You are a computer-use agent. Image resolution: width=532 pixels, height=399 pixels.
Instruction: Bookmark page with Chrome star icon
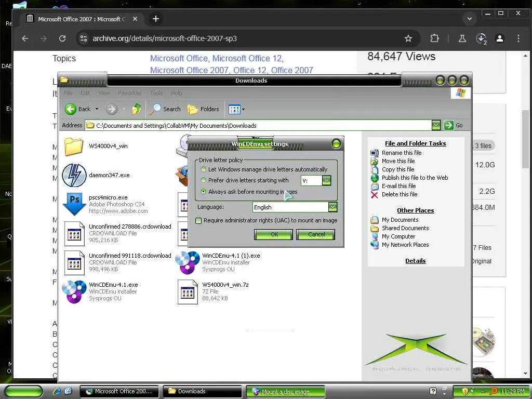pyautogui.click(x=408, y=38)
